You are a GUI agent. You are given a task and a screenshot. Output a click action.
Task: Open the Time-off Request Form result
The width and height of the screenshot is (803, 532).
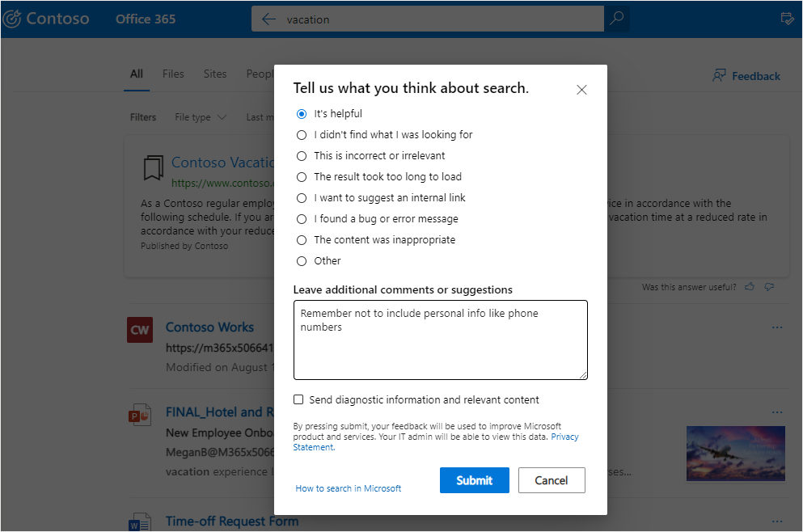point(232,521)
